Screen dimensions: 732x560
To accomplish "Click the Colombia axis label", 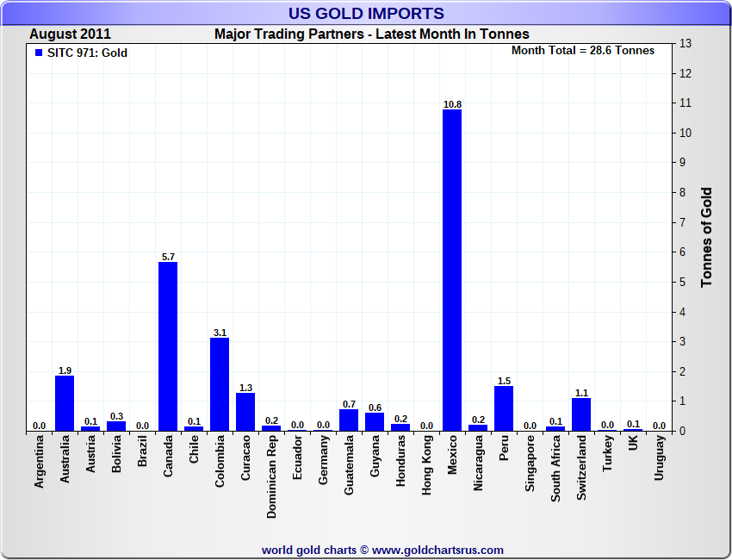I will [220, 461].
